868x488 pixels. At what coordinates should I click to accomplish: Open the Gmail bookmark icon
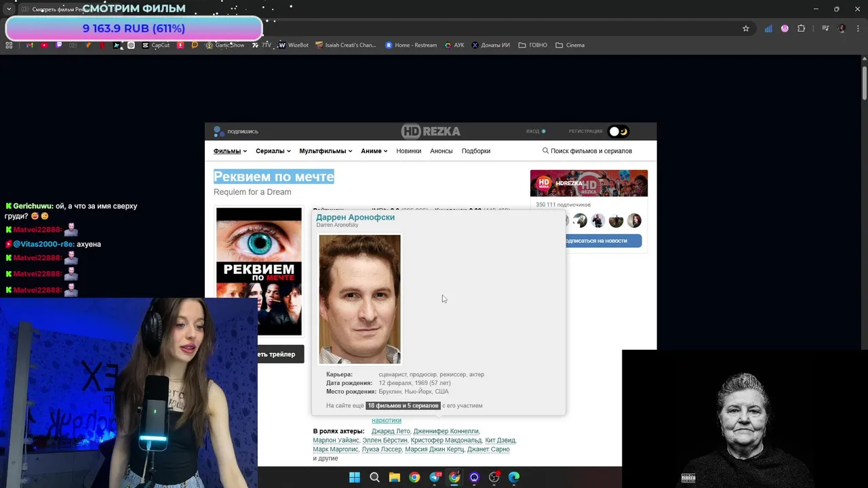[29, 45]
